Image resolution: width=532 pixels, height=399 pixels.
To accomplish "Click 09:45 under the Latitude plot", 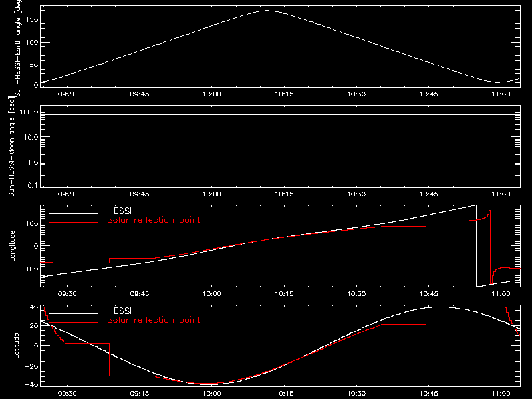I will click(x=140, y=394).
